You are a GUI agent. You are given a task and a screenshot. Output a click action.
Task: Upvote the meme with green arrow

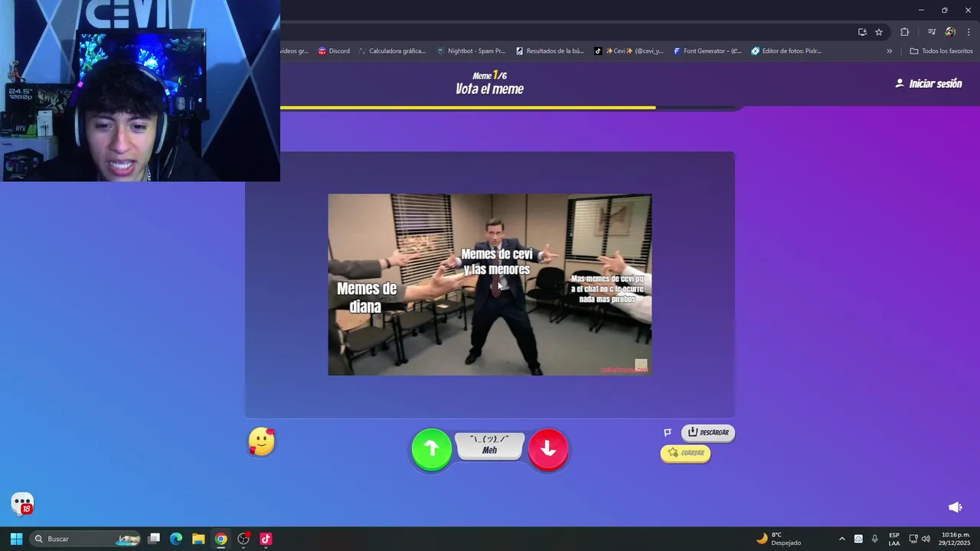pyautogui.click(x=432, y=449)
